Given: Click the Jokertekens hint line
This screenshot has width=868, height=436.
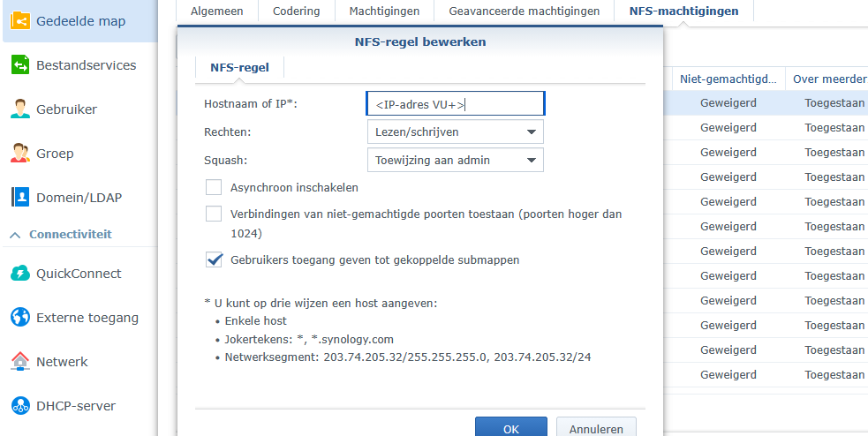Looking at the screenshot, I should pos(309,339).
